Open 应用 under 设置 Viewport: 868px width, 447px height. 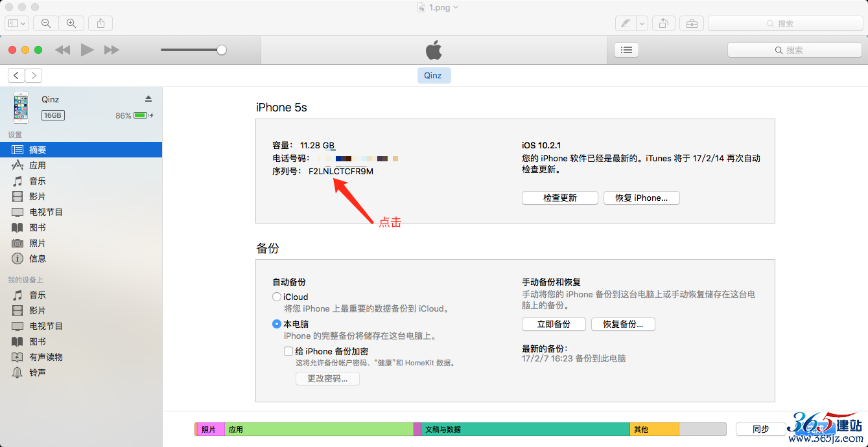click(x=81, y=165)
